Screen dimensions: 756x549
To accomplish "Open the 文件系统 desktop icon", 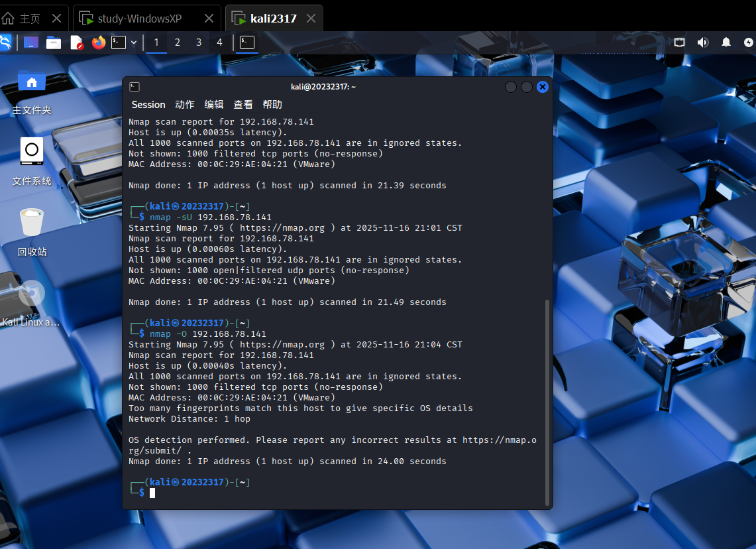I will pos(32,162).
